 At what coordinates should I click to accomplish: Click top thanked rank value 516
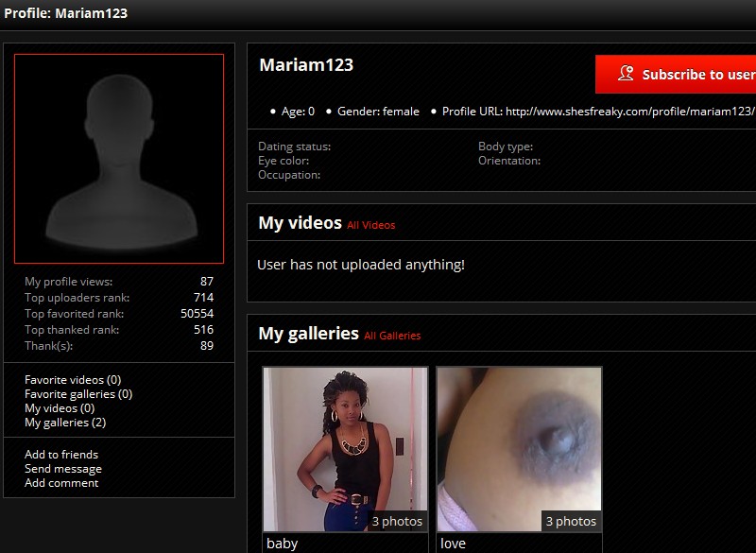tap(203, 330)
